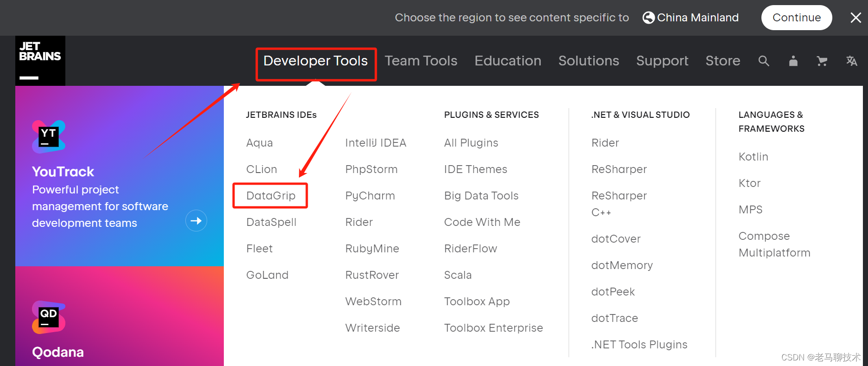Open the shopping cart icon
Viewport: 868px width, 366px height.
click(822, 61)
